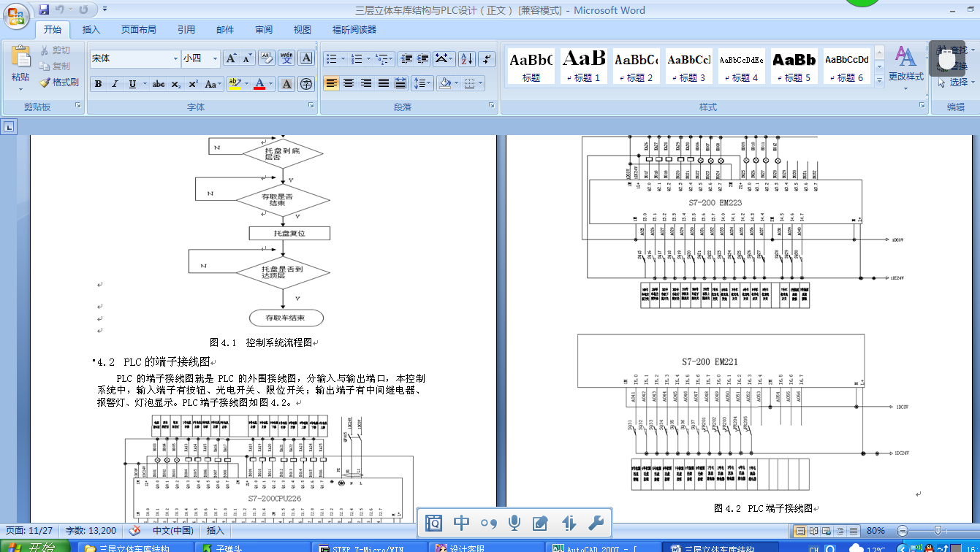980x552 pixels.
Task: Undo the last action
Action: [x=60, y=9]
